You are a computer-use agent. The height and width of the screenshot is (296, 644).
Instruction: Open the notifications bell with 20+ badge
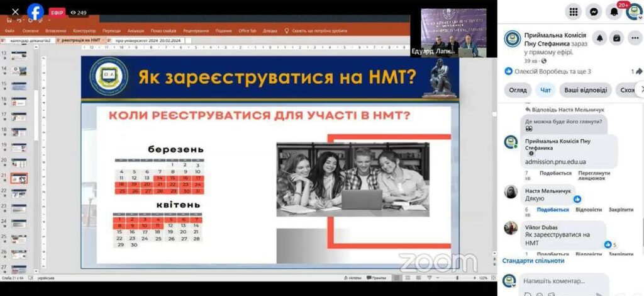(614, 11)
